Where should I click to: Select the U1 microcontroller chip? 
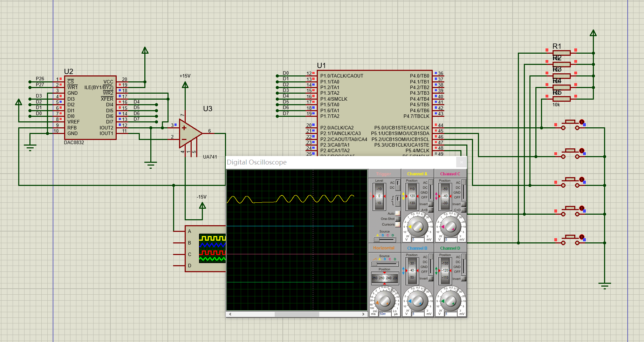pyautogui.click(x=375, y=113)
